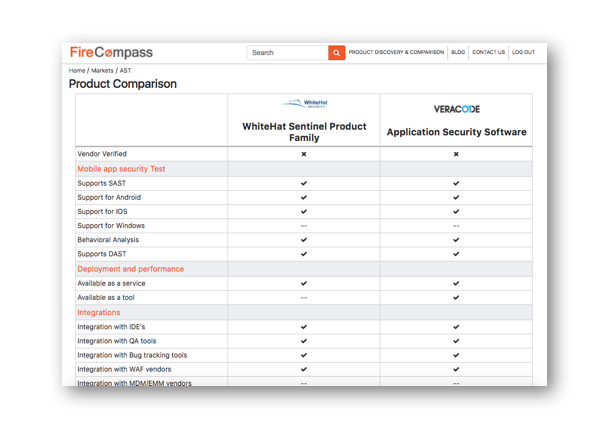The height and width of the screenshot is (424, 610).
Task: Select Integration with WAF vendors row label
Action: [124, 369]
